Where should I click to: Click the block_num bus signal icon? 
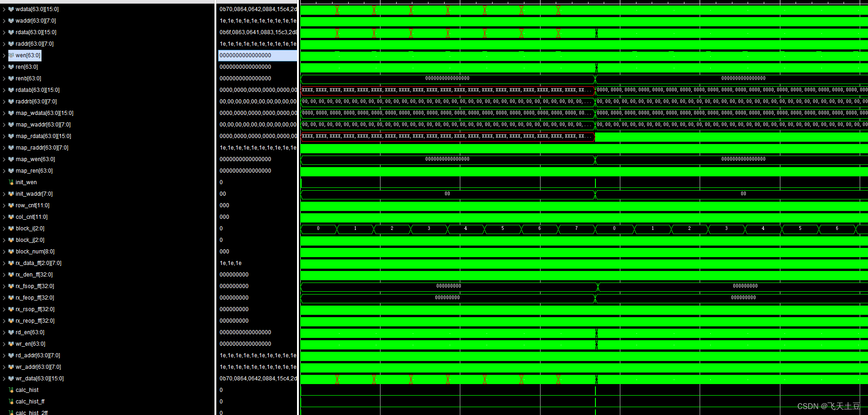click(x=11, y=252)
